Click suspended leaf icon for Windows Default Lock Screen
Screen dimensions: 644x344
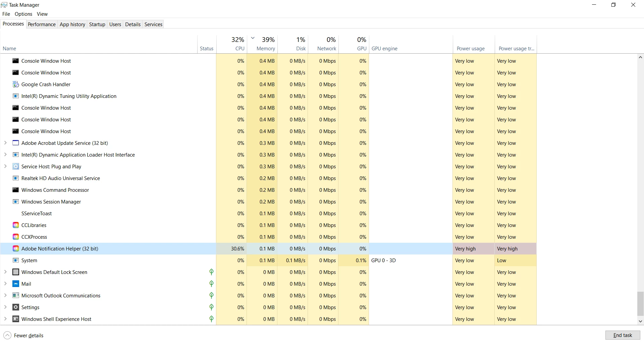click(211, 272)
